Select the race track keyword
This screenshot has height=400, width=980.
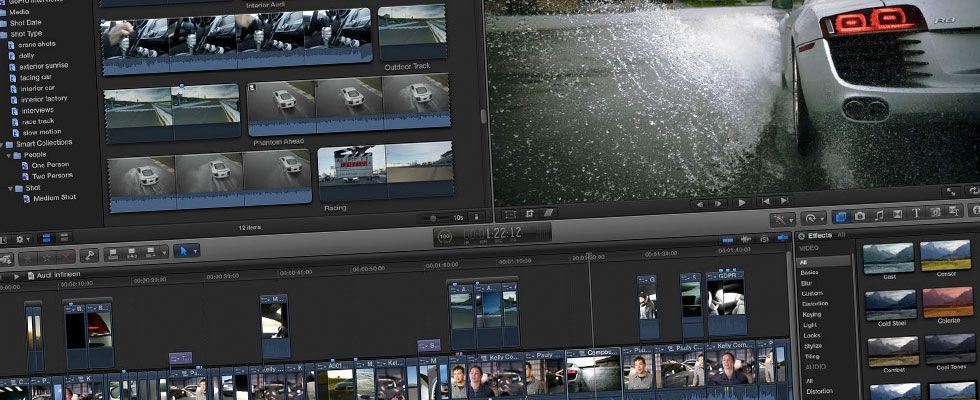point(37,121)
